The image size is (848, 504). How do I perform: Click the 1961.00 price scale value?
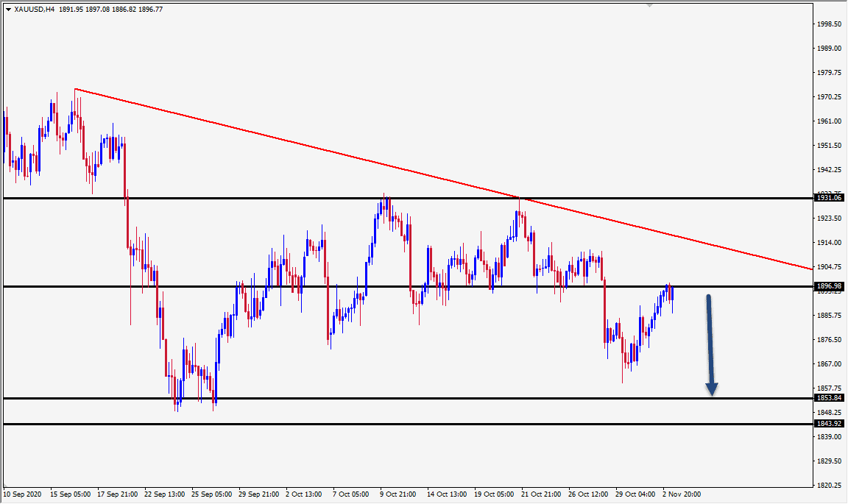point(830,121)
